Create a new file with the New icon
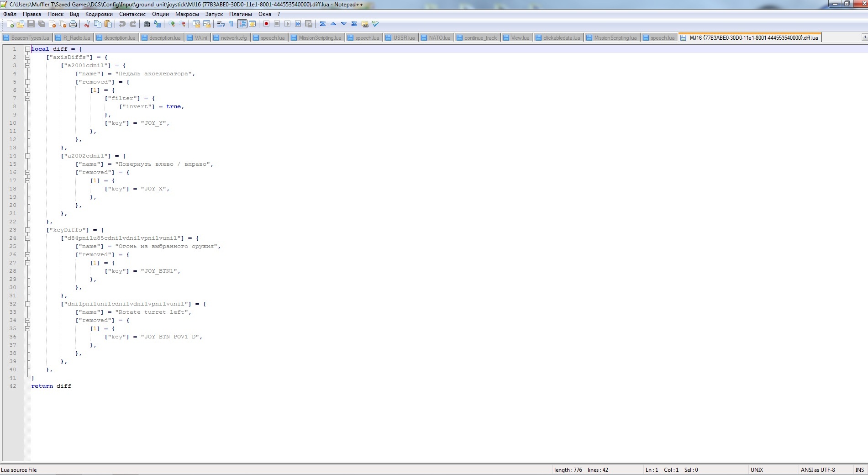868x475 pixels. 10,24
